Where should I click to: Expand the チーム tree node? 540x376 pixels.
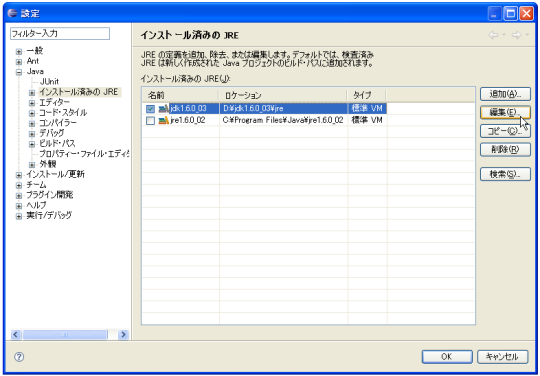pos(19,185)
